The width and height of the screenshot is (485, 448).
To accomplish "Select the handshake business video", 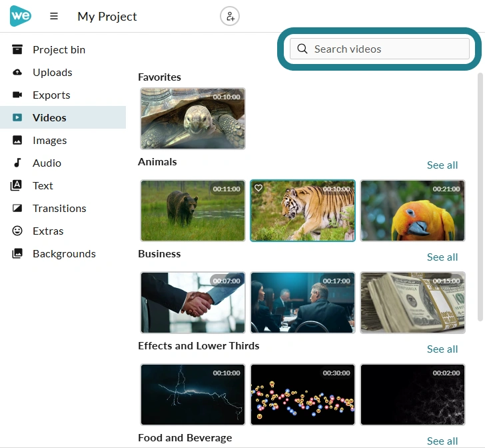I will (x=193, y=303).
